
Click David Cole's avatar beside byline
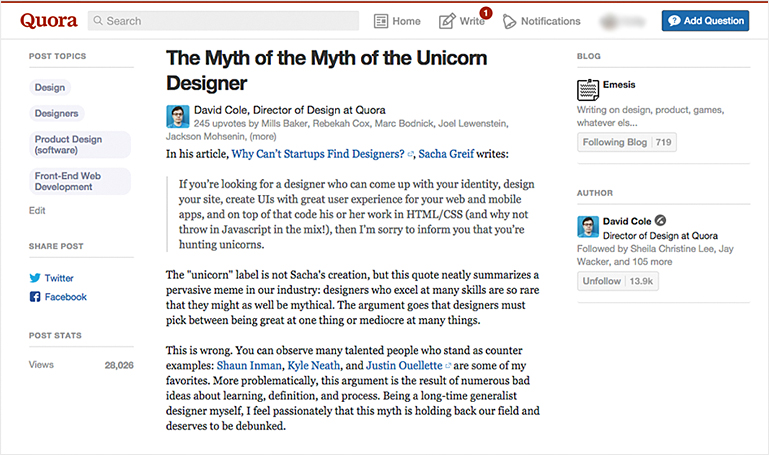pos(178,116)
